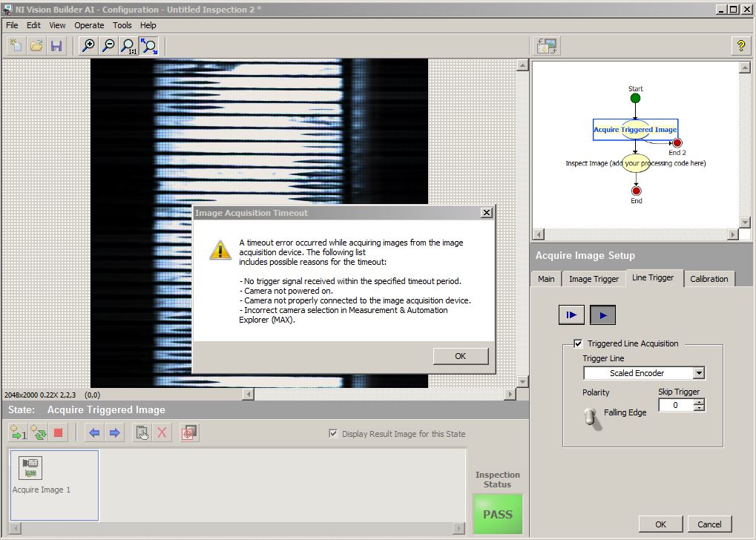Viewport: 756px width, 540px height.
Task: Click the Set Region of Interest icon
Action: [189, 432]
